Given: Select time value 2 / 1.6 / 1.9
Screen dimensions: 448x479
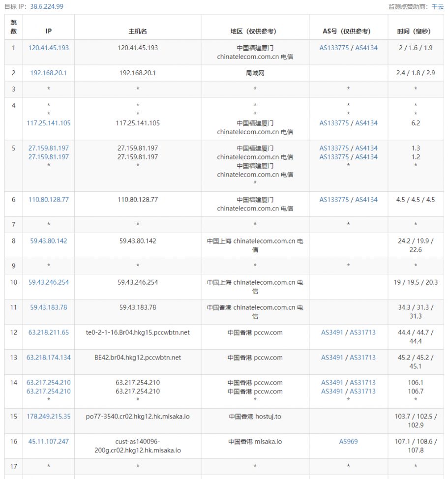Looking at the screenshot, I should click(x=416, y=48).
